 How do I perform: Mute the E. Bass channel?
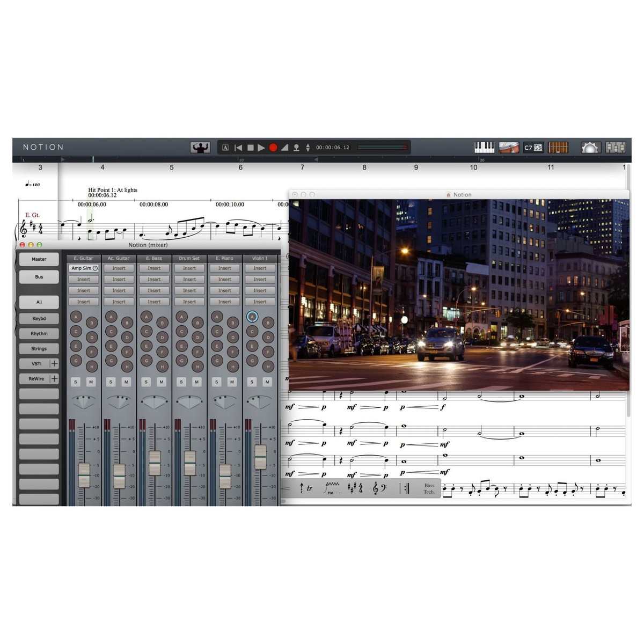[x=162, y=382]
